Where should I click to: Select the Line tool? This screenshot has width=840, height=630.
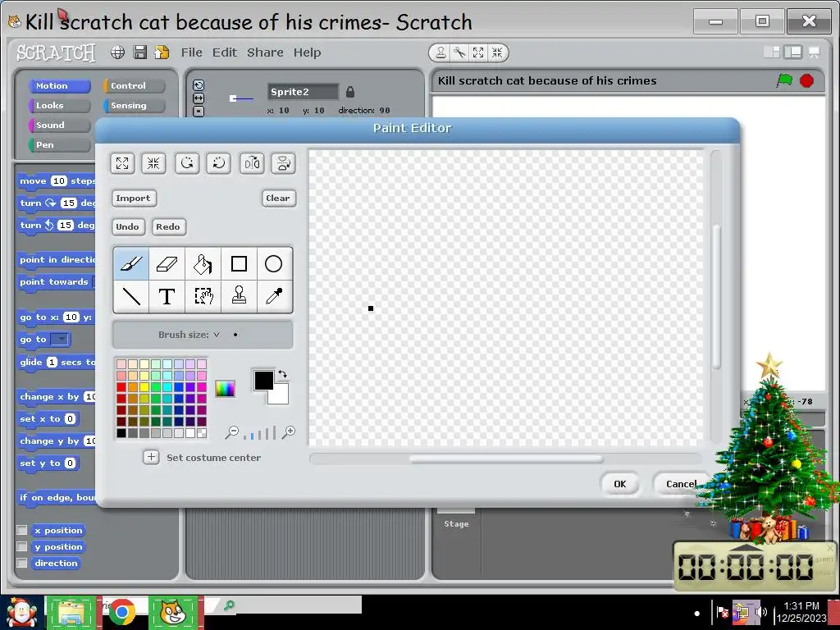(131, 295)
